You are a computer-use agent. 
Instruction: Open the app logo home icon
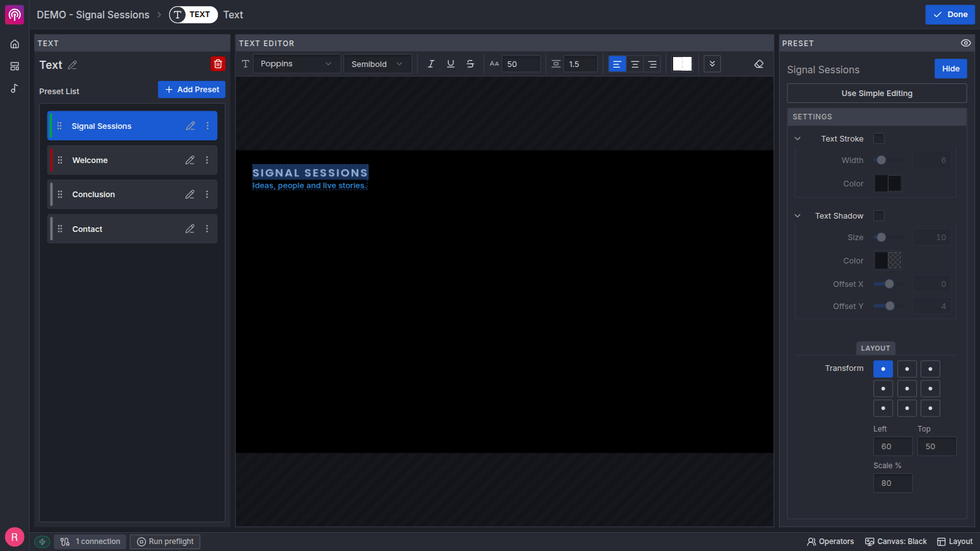coord(15,15)
